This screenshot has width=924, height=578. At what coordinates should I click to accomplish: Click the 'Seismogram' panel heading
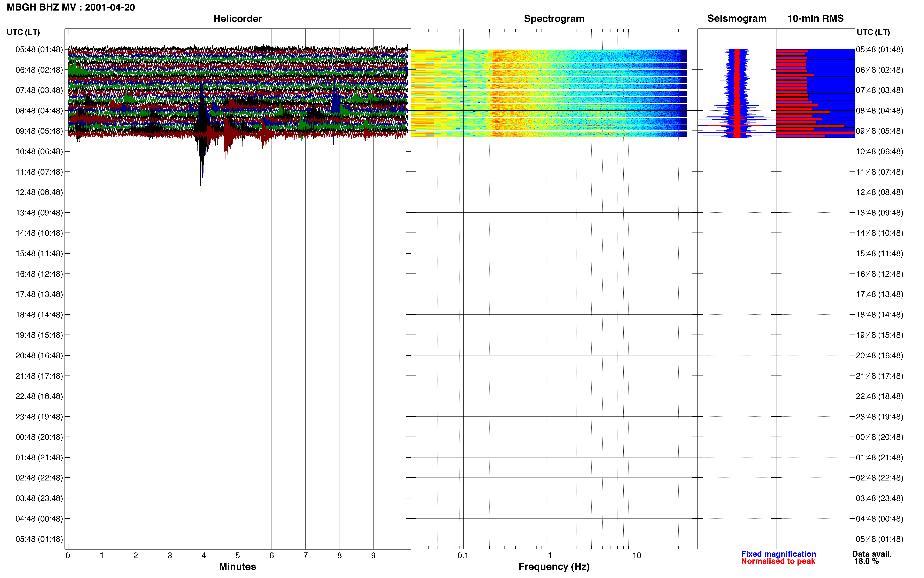pyautogui.click(x=737, y=18)
